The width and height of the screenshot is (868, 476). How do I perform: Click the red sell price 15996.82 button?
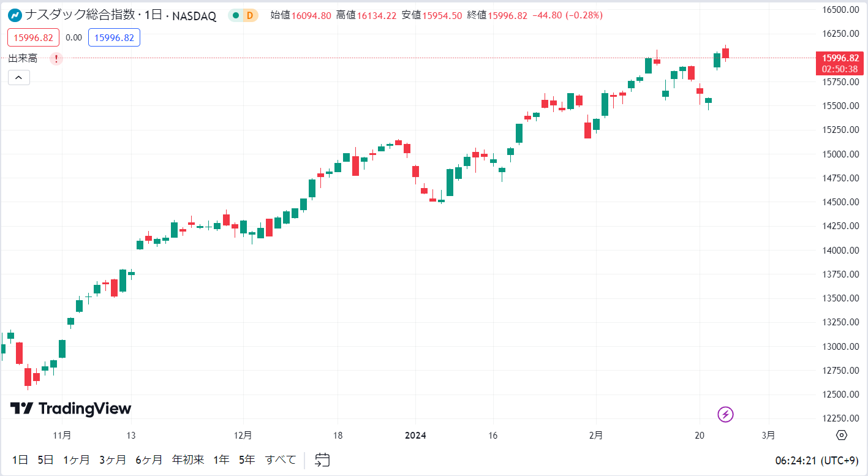(34, 37)
